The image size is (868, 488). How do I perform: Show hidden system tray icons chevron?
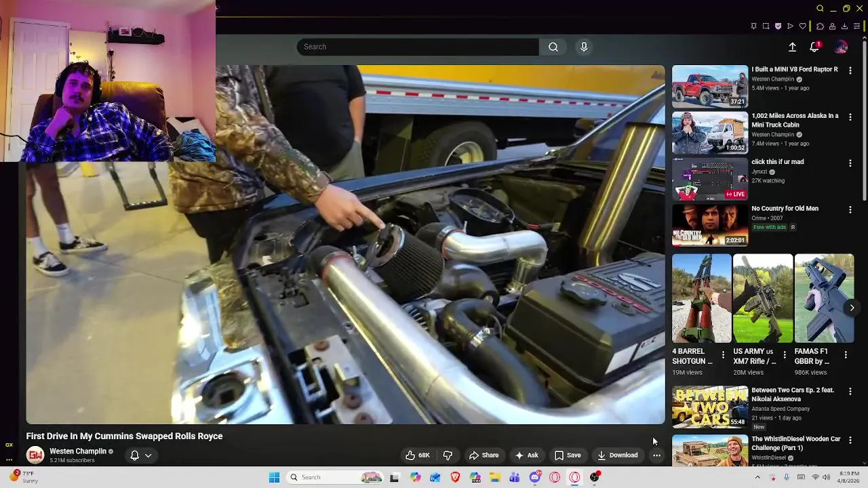[757, 477]
